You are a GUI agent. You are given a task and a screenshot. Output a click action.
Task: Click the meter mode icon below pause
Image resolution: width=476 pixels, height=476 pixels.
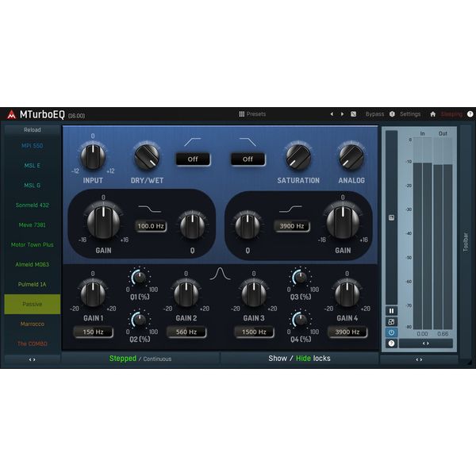(x=391, y=322)
